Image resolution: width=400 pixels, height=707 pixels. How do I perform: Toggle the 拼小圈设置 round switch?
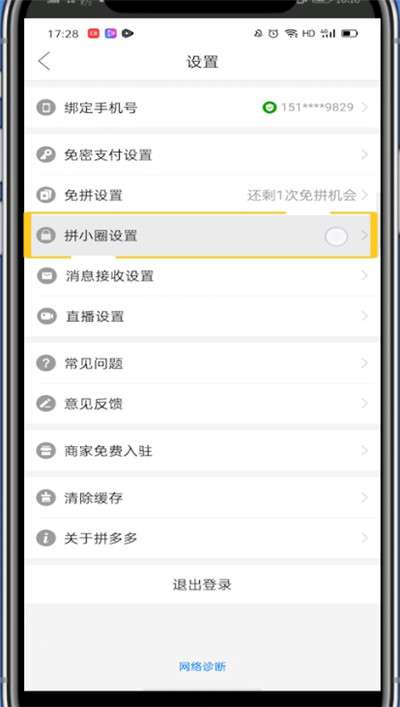point(336,236)
